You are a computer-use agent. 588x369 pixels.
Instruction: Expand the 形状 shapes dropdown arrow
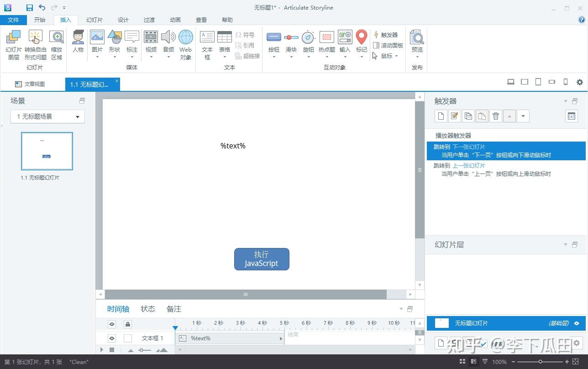tap(115, 57)
